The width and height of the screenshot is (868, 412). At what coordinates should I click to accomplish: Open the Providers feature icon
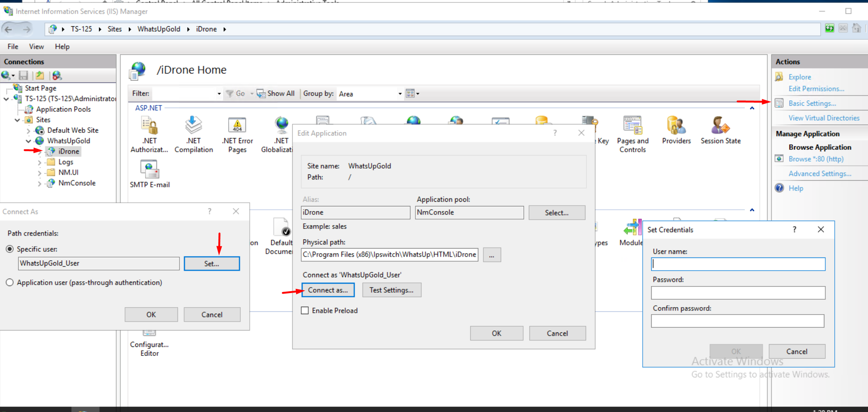(x=676, y=131)
